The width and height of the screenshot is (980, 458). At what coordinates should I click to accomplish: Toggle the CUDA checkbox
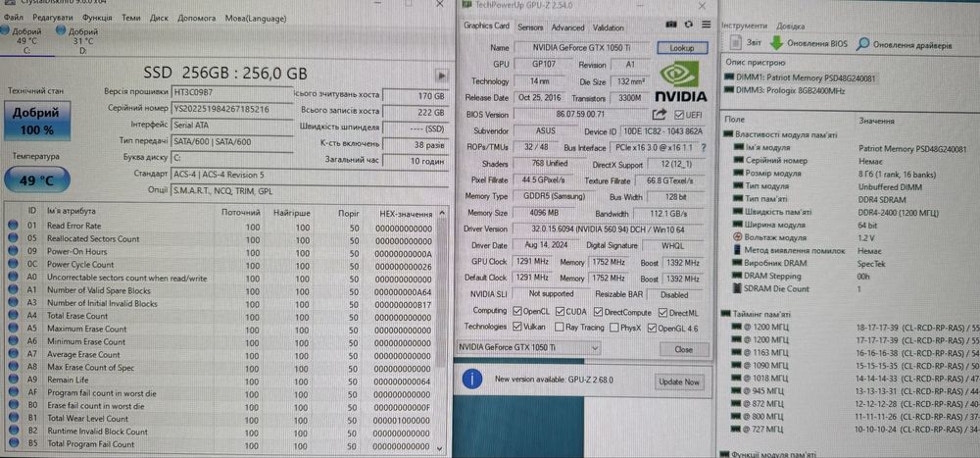pyautogui.click(x=560, y=311)
